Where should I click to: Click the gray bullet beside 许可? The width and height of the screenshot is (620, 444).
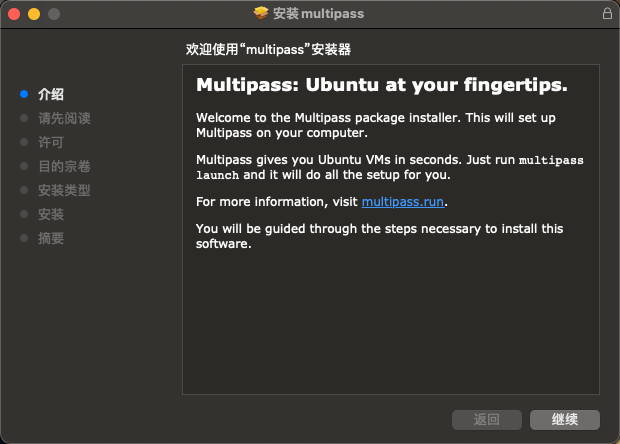[x=24, y=142]
